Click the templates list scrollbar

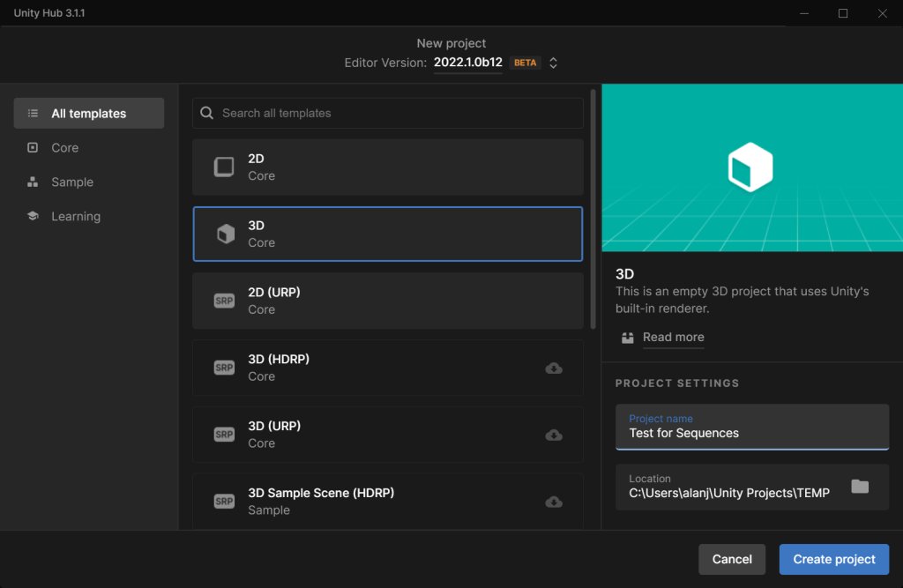click(593, 209)
